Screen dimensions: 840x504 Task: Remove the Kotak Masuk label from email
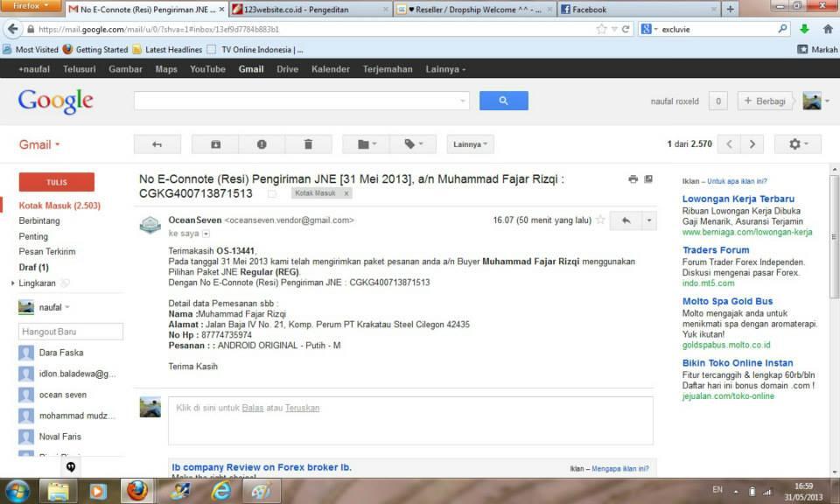coord(346,193)
